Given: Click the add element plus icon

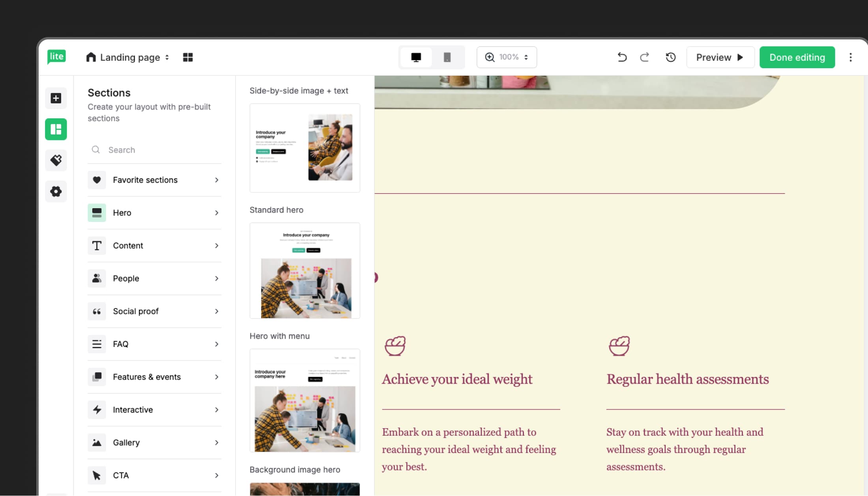Looking at the screenshot, I should (56, 98).
